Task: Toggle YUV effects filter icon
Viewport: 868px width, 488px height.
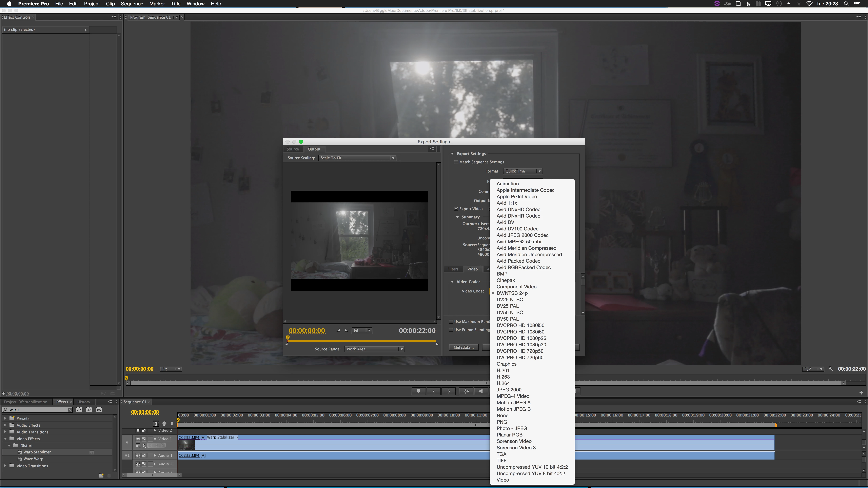Action: pos(99,410)
